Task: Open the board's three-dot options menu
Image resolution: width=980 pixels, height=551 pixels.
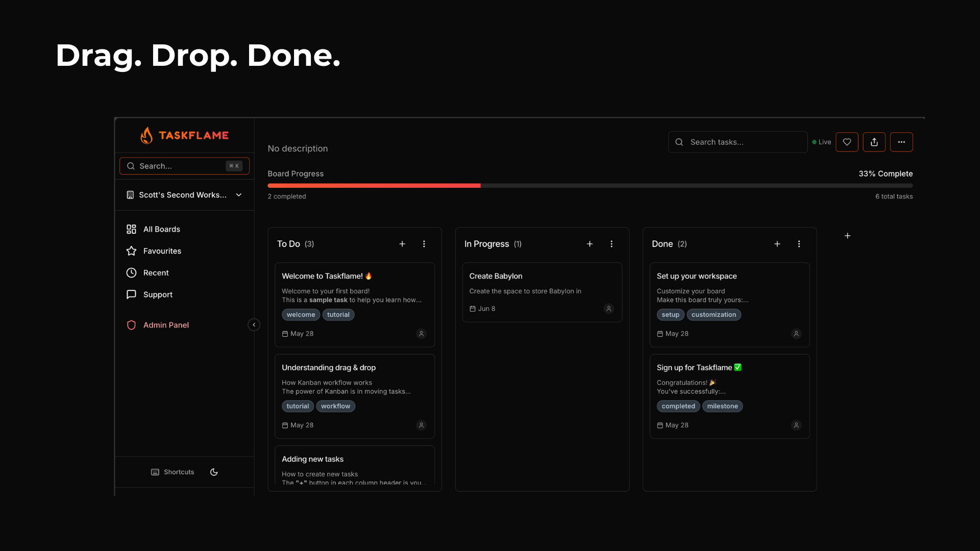Action: click(901, 142)
